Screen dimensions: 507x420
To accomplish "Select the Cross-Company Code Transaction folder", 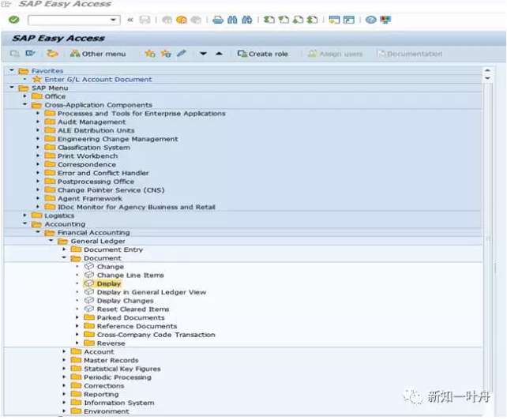I will (x=156, y=335).
